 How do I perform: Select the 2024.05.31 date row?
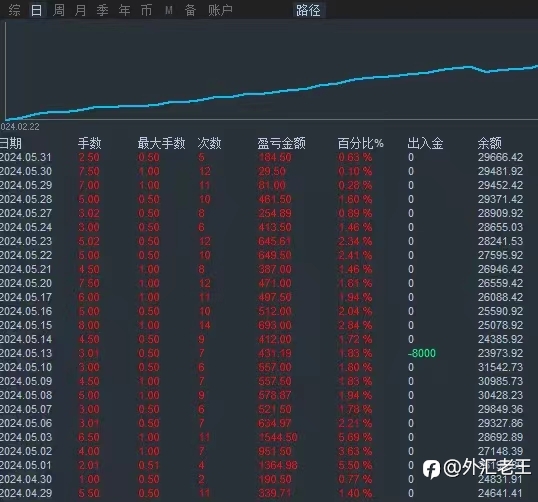(26, 157)
